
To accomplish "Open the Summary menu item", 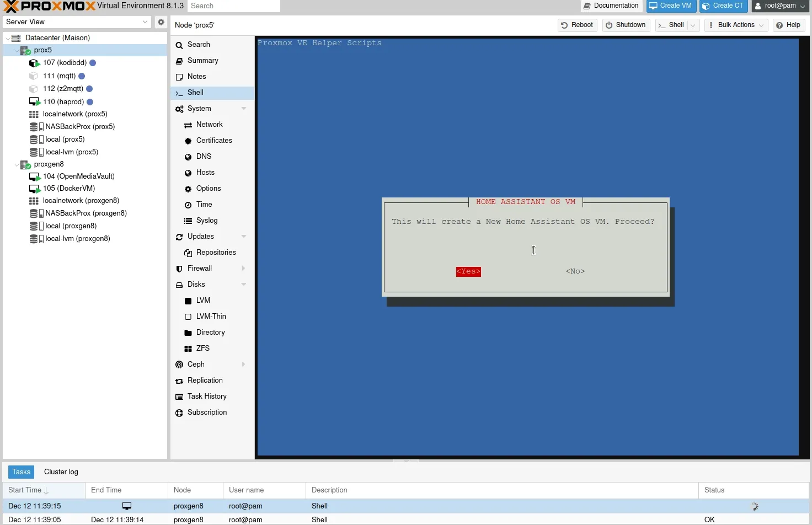I will coord(202,61).
